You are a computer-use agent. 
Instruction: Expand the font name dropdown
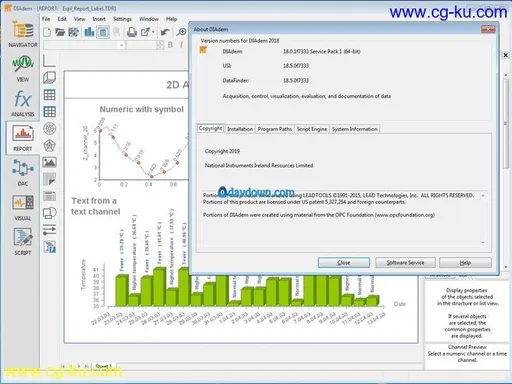[x=122, y=45]
